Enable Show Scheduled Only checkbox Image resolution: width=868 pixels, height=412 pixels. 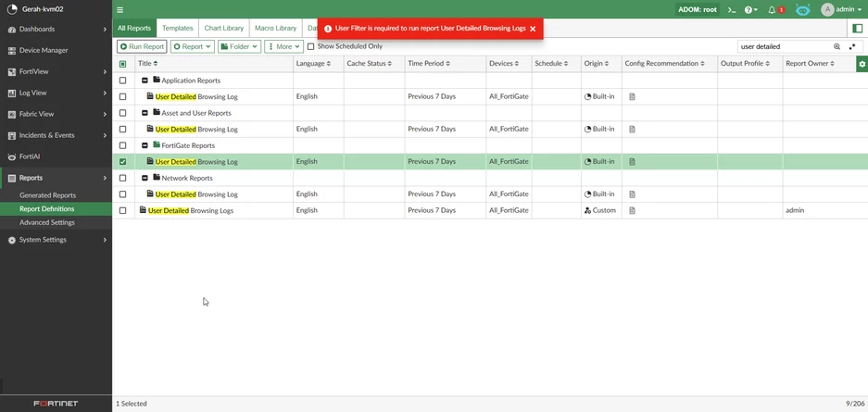click(x=310, y=47)
